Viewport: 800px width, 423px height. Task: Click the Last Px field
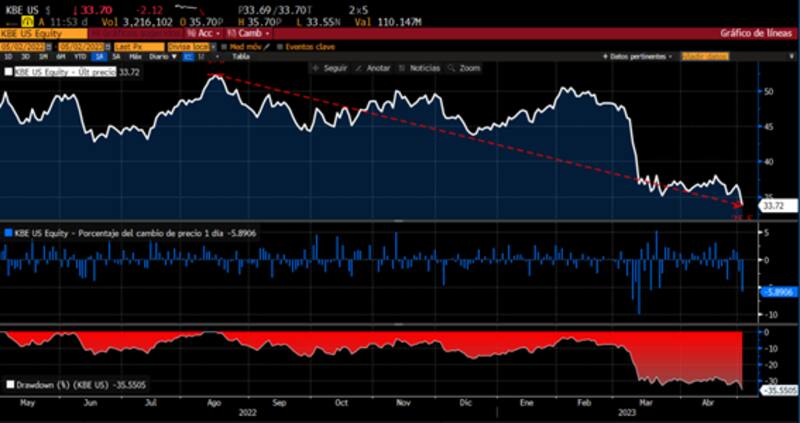coord(136,46)
